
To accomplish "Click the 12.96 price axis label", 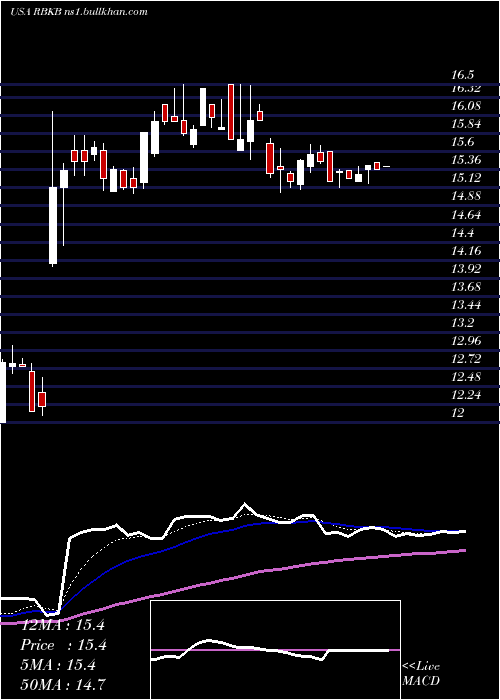I will pyautogui.click(x=466, y=341).
